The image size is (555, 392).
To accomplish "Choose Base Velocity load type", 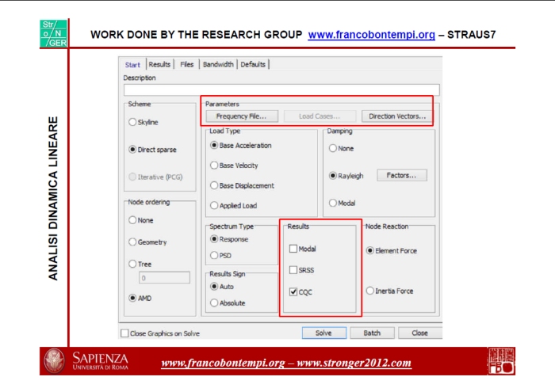I will pos(214,166).
